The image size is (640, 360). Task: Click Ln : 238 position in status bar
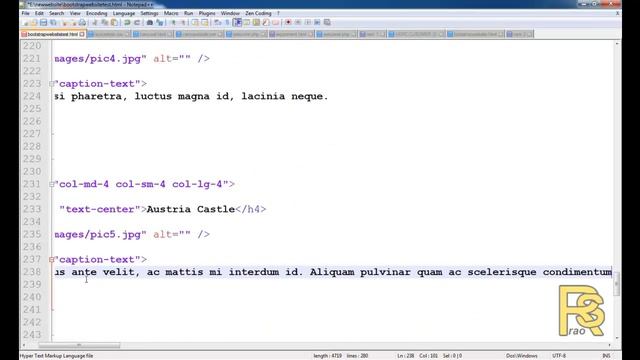(x=406, y=356)
